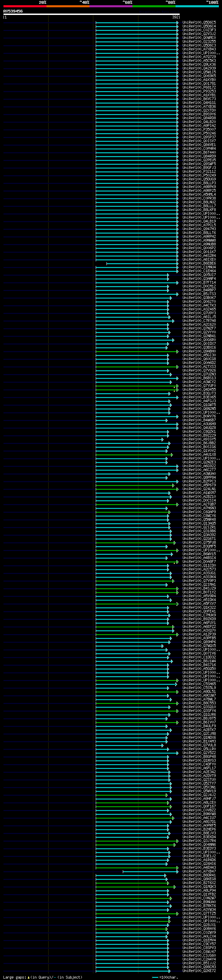
Task: Select hit label UniRef100_P35007
Action: click(x=199, y=129)
